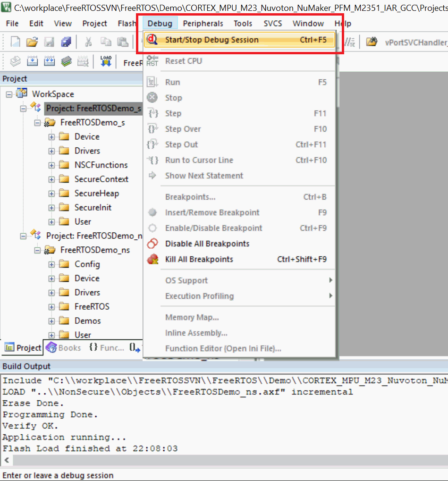Click the Reset CPU icon in Debug menu
This screenshot has height=481, width=448.
coord(152,60)
